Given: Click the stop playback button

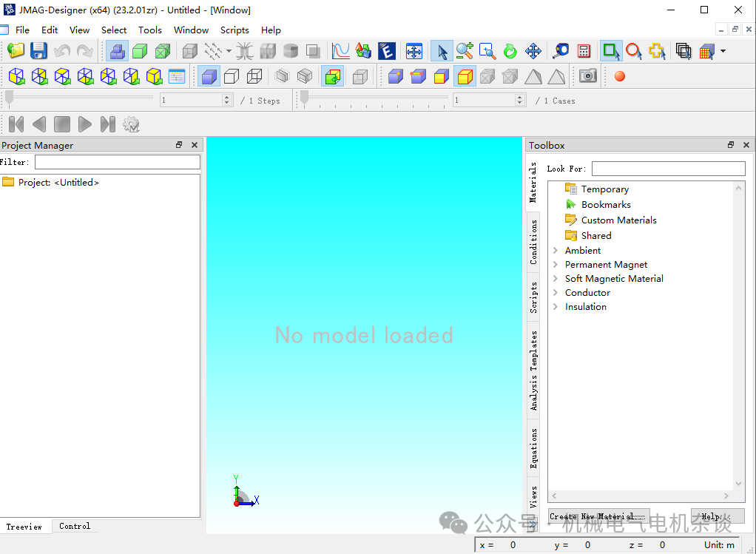Looking at the screenshot, I should point(61,124).
